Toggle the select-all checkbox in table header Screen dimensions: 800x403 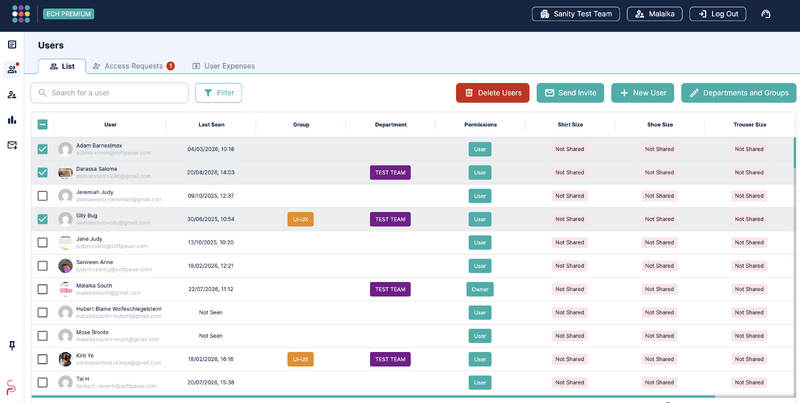click(43, 124)
